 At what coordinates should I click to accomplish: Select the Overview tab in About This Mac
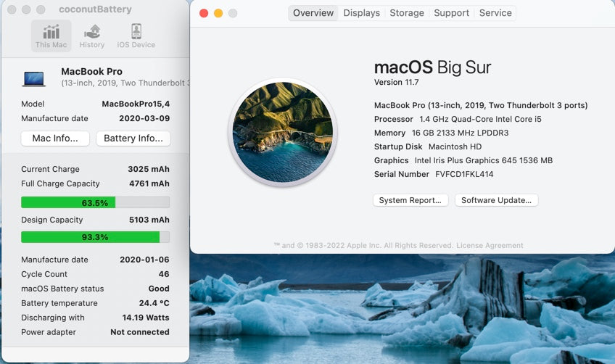pos(313,13)
